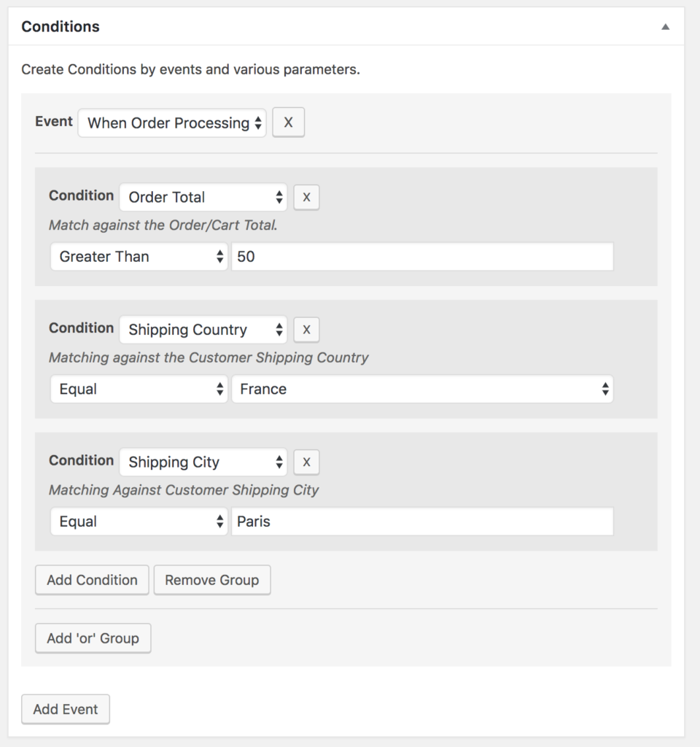Open the 'Greater Than' operator dropdown

click(139, 257)
